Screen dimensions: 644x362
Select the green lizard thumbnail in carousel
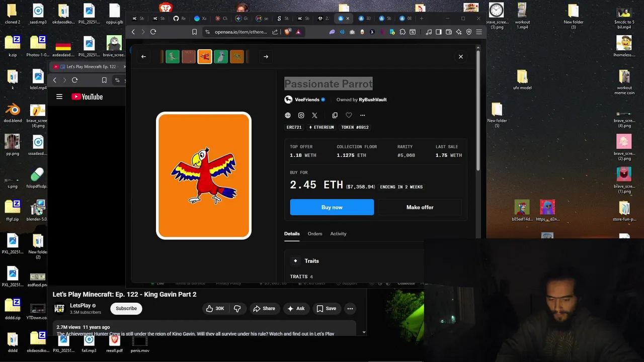tap(173, 56)
